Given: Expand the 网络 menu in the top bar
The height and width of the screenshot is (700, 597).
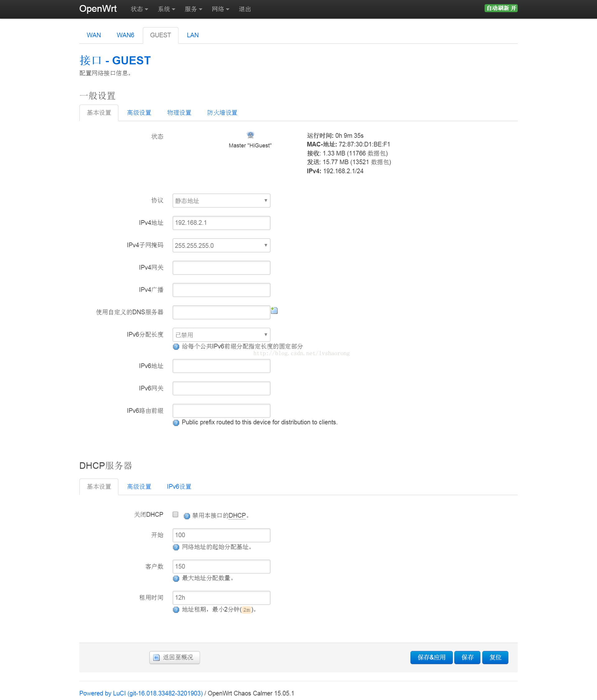Looking at the screenshot, I should pos(220,9).
